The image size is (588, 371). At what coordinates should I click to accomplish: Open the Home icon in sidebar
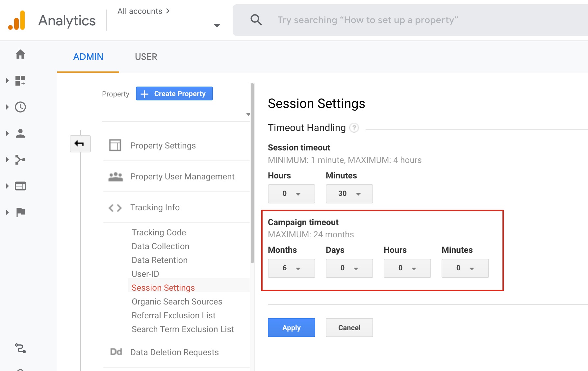20,54
